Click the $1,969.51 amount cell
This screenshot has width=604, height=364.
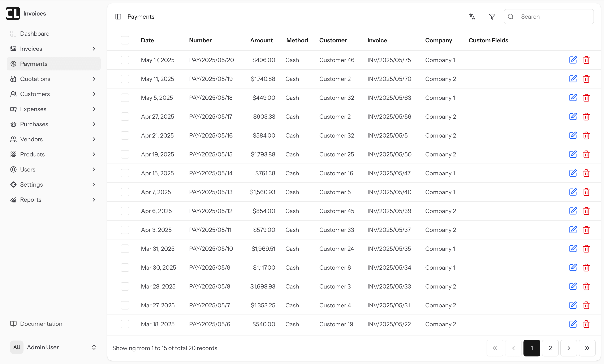[x=263, y=248]
